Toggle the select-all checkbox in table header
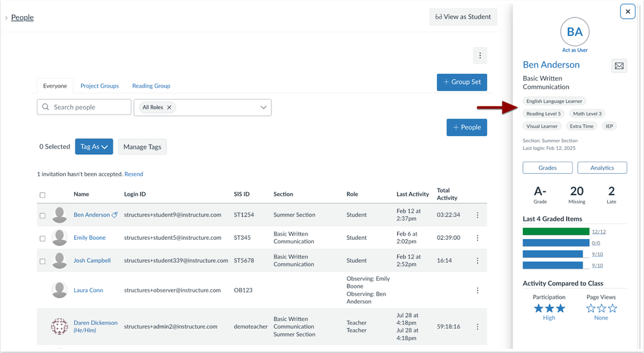Screen dimensions: 644x353 43,195
